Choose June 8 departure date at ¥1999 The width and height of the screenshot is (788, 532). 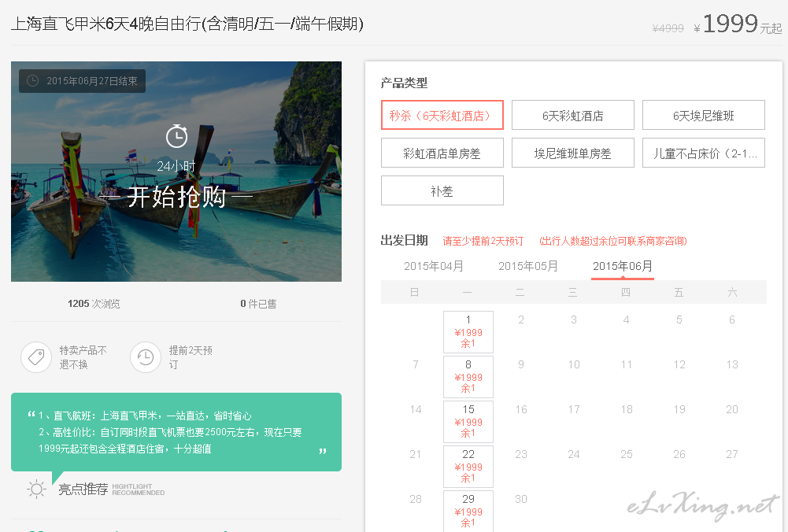pos(468,377)
